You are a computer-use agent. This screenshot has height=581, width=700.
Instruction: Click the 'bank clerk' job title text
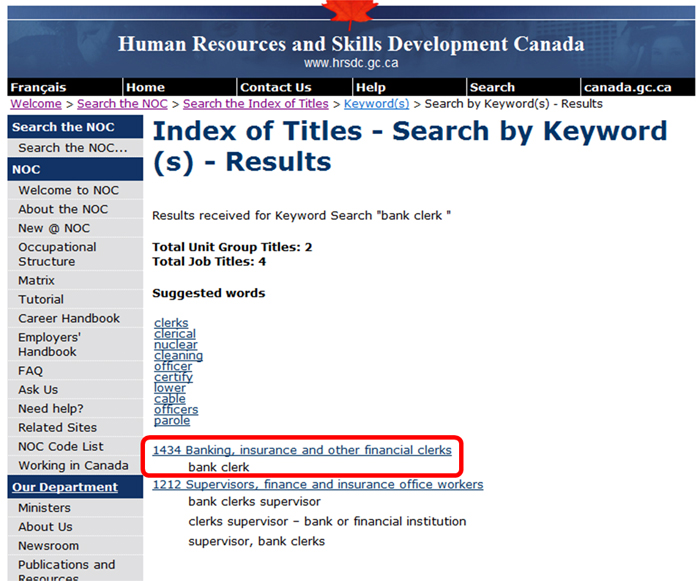click(x=219, y=467)
